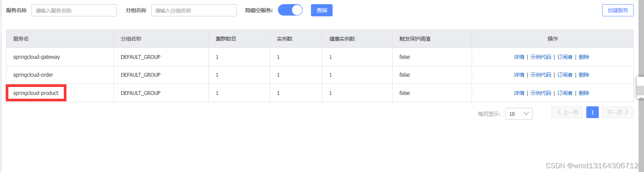Open 详情 for springcloud-gateway
Screen dimensions: 644x172
tap(519, 57)
